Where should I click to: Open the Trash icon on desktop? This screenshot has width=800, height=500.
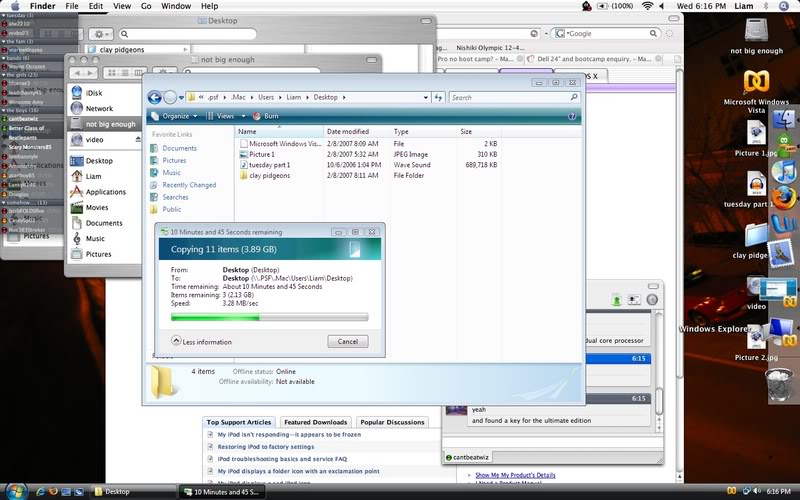point(779,385)
